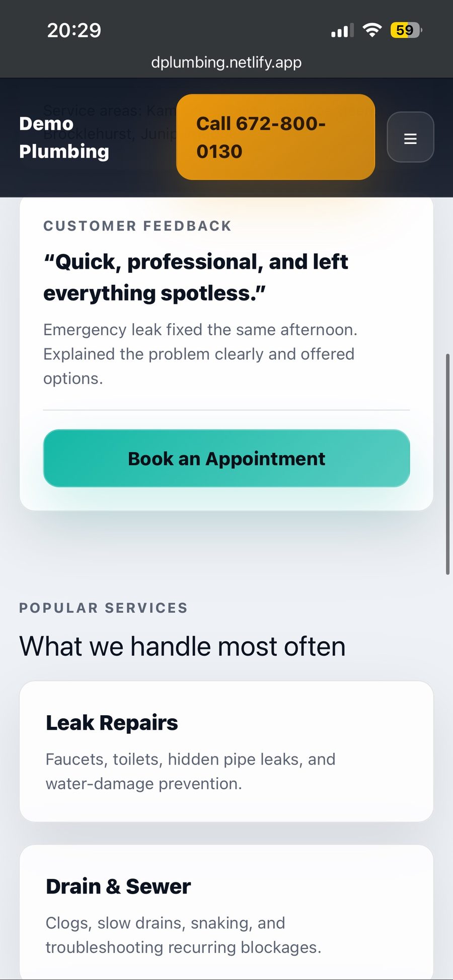Tap the "Quick, professional" testimonial quote

(x=196, y=277)
